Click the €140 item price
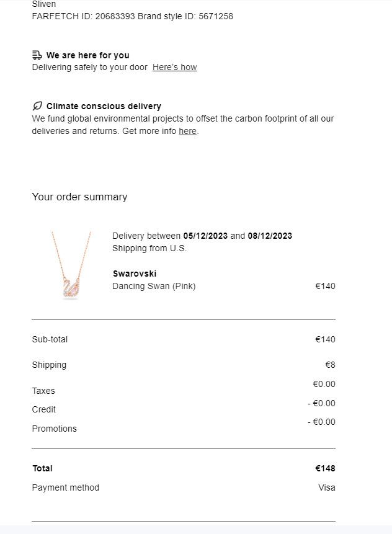Viewport: 392px width, 534px height. click(325, 286)
